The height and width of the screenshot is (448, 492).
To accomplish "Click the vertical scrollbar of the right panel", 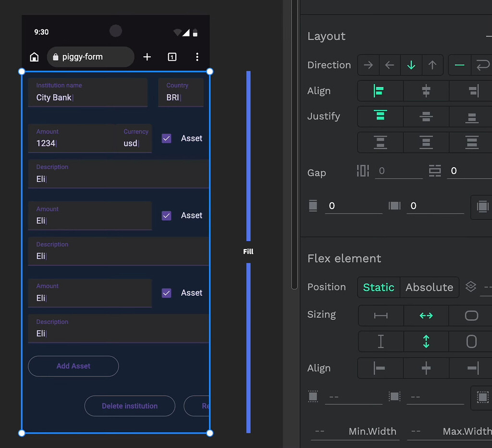I will click(294, 144).
